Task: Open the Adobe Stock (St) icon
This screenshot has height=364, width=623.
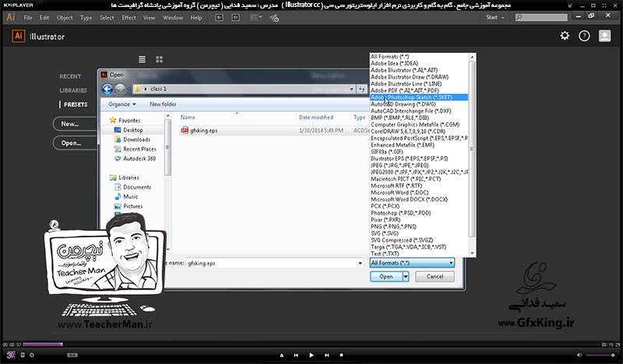Action: pyautogui.click(x=236, y=17)
